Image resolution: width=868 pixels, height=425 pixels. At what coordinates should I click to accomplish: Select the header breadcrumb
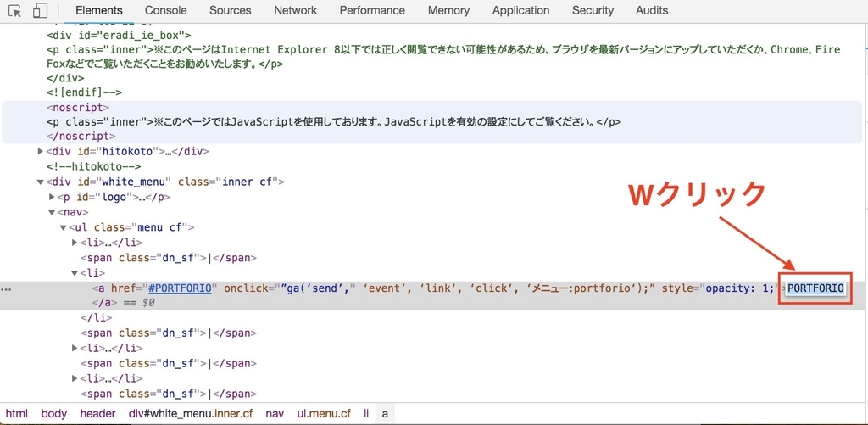click(x=98, y=413)
